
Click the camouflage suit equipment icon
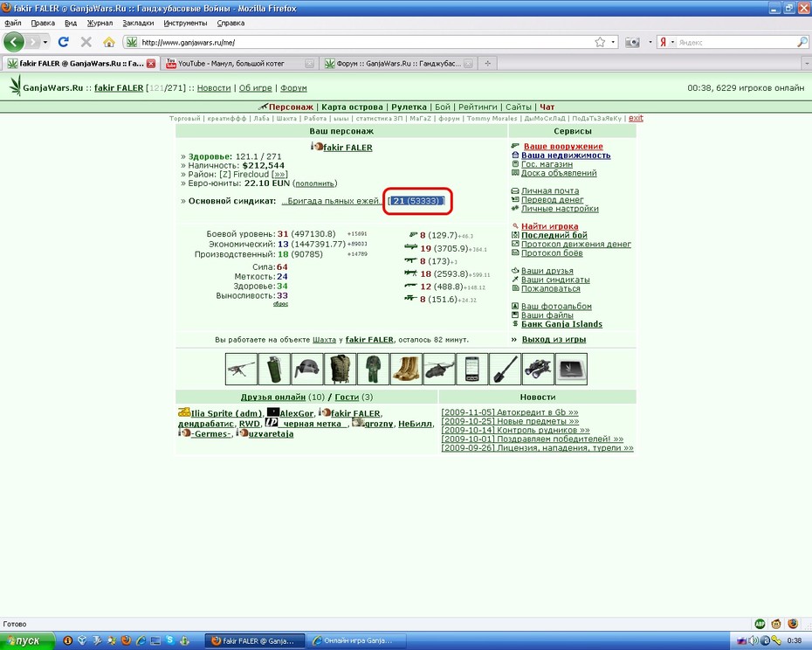(x=374, y=369)
